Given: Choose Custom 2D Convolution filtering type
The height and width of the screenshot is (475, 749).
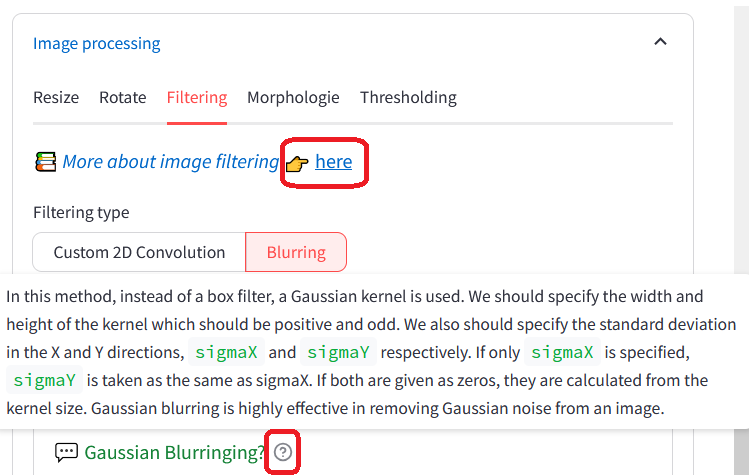Looking at the screenshot, I should (x=139, y=252).
